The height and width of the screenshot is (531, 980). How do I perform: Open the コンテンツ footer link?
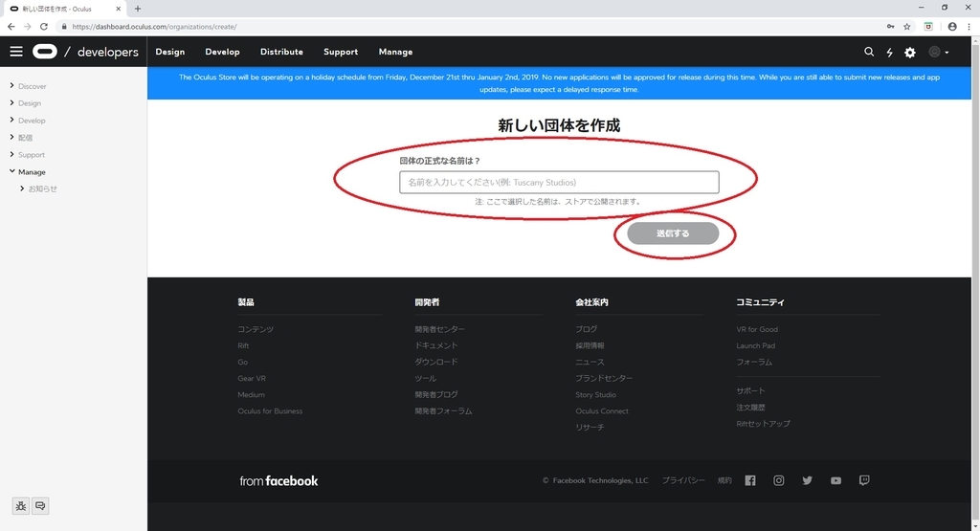pos(256,329)
